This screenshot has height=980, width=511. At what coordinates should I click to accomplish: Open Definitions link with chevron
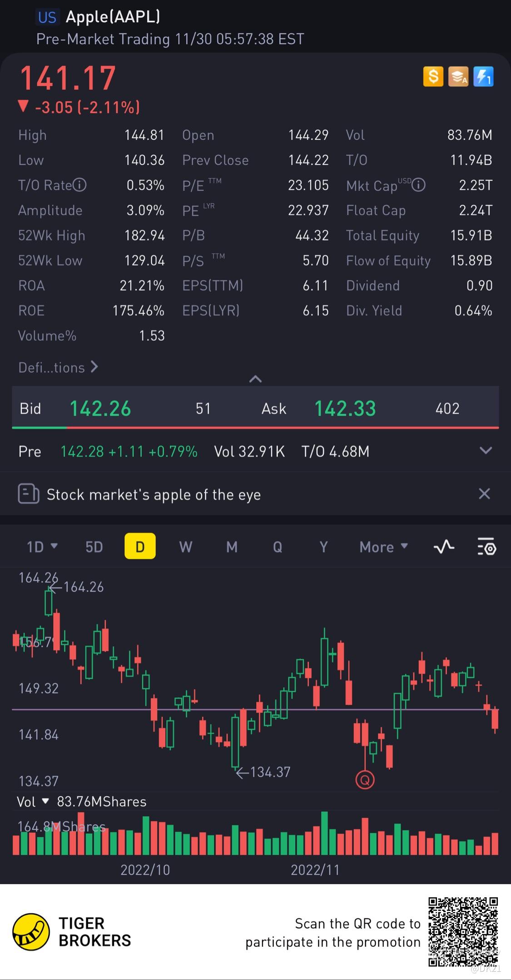coord(58,367)
